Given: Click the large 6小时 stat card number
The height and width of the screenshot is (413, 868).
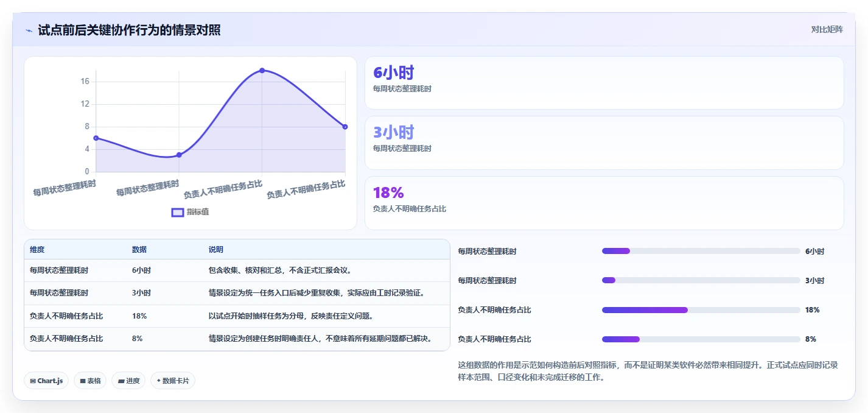Looking at the screenshot, I should (x=393, y=72).
